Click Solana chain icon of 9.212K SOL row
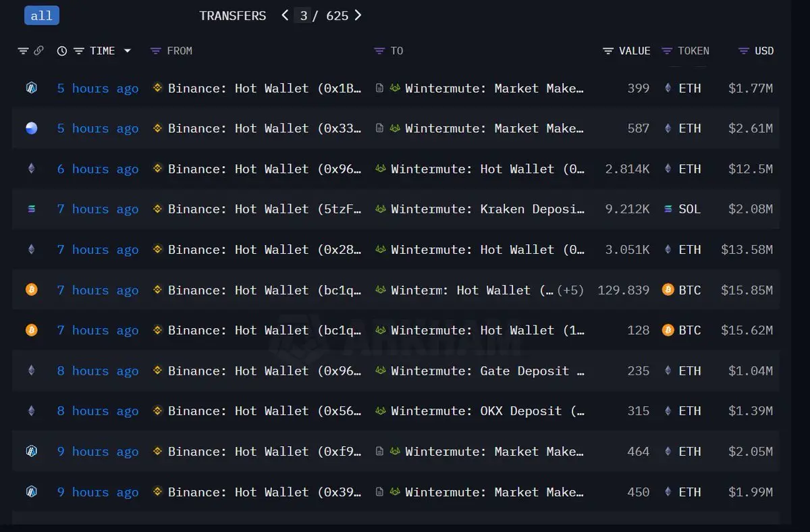The width and height of the screenshot is (810, 532). [31, 209]
